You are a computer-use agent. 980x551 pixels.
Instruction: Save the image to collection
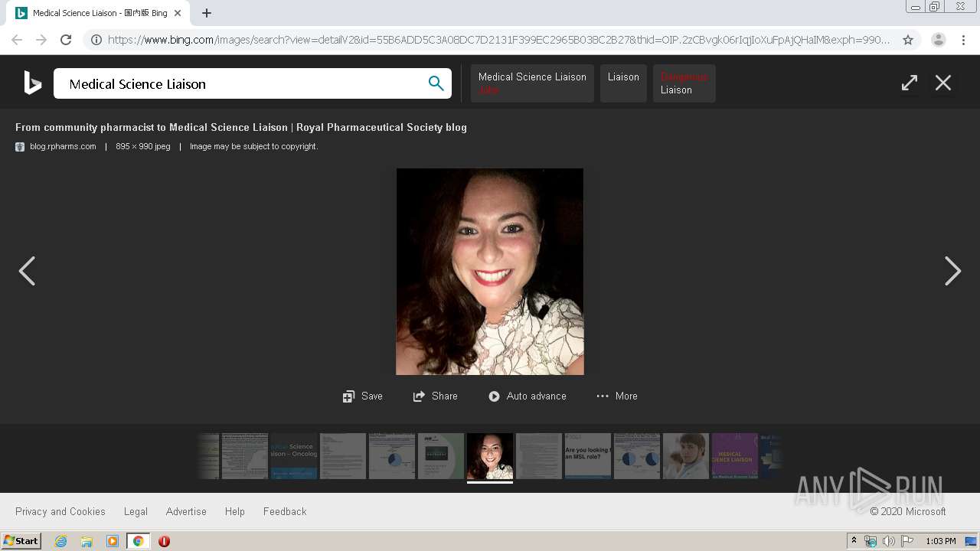tap(362, 396)
